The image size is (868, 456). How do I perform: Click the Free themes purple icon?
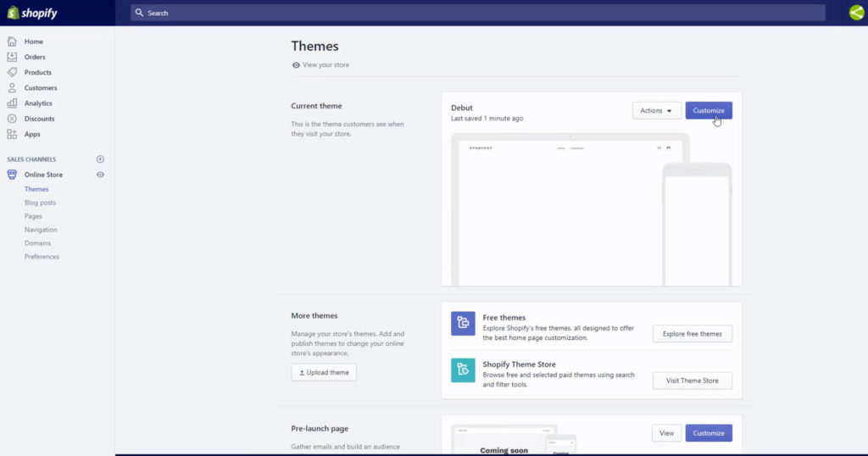click(x=463, y=323)
